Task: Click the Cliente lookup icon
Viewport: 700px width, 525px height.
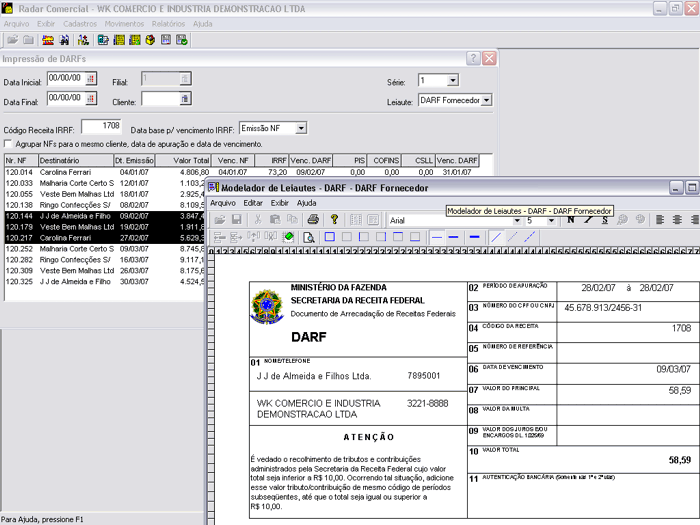Action: [184, 99]
